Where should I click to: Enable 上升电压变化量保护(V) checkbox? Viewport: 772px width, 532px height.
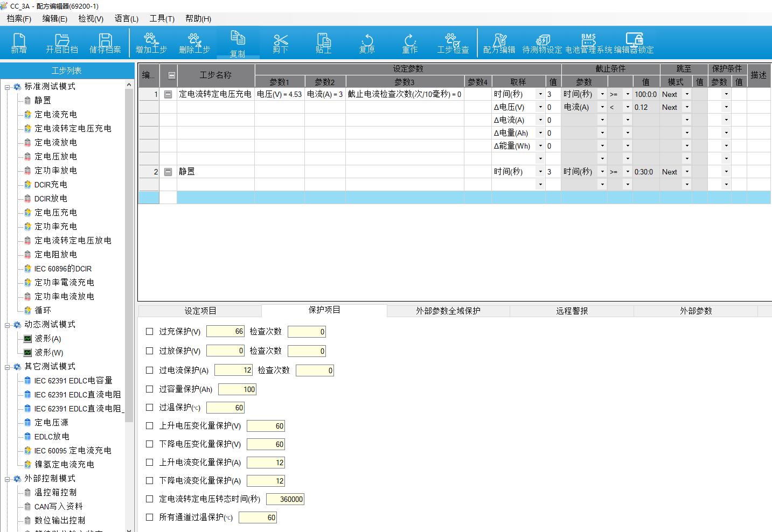coord(150,425)
